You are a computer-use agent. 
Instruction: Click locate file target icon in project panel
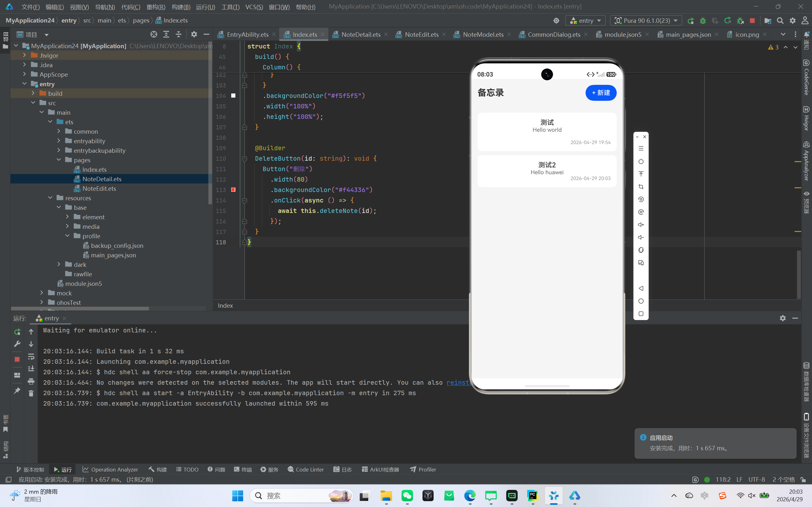point(154,34)
